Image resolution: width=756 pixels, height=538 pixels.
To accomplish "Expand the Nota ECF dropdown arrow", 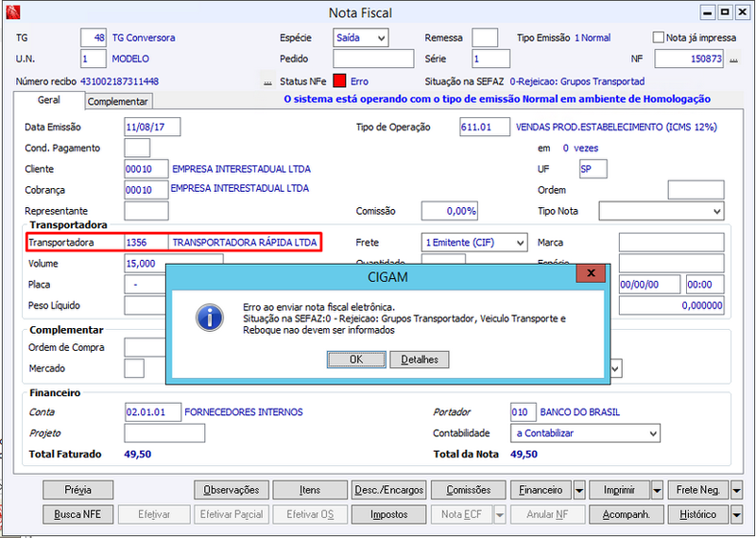I will pos(500,515).
